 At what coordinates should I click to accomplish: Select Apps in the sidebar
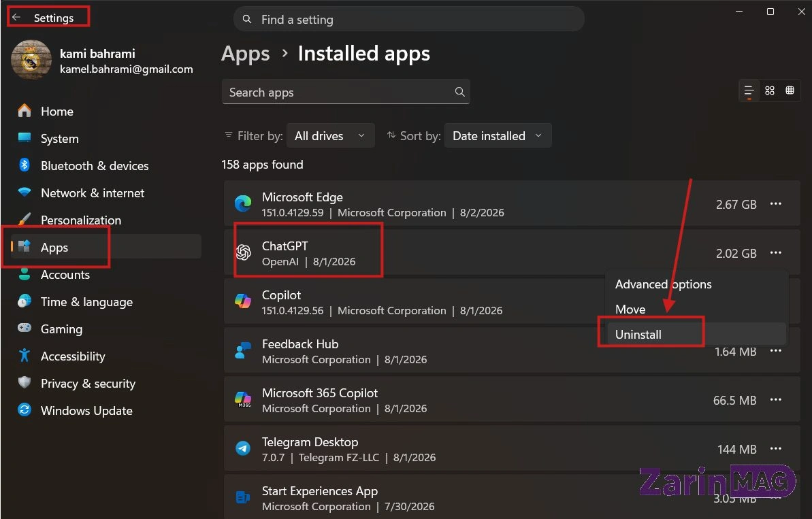tap(106, 247)
